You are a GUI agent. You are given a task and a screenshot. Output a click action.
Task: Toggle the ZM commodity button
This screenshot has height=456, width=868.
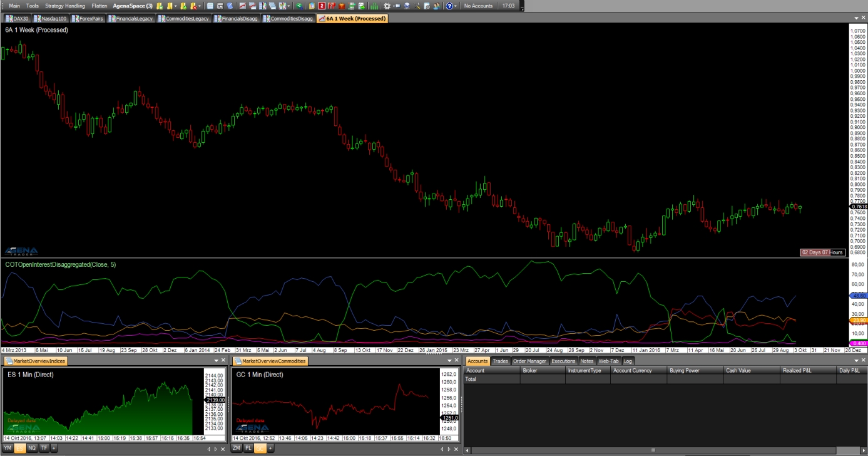(x=237, y=448)
